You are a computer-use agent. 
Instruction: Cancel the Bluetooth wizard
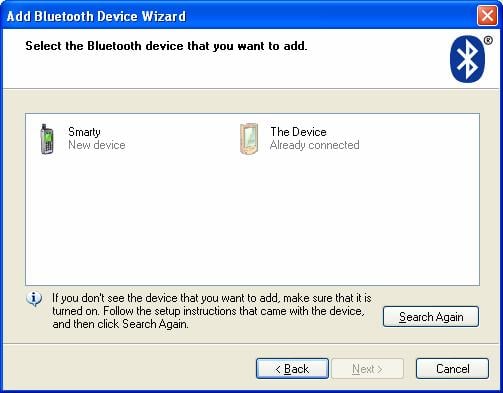coord(452,369)
